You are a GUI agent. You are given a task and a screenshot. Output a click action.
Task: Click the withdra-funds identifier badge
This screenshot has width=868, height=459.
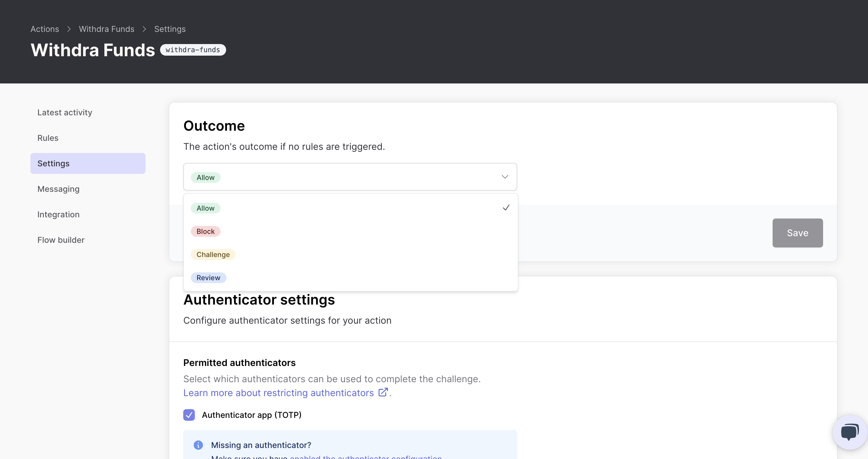[x=193, y=50]
